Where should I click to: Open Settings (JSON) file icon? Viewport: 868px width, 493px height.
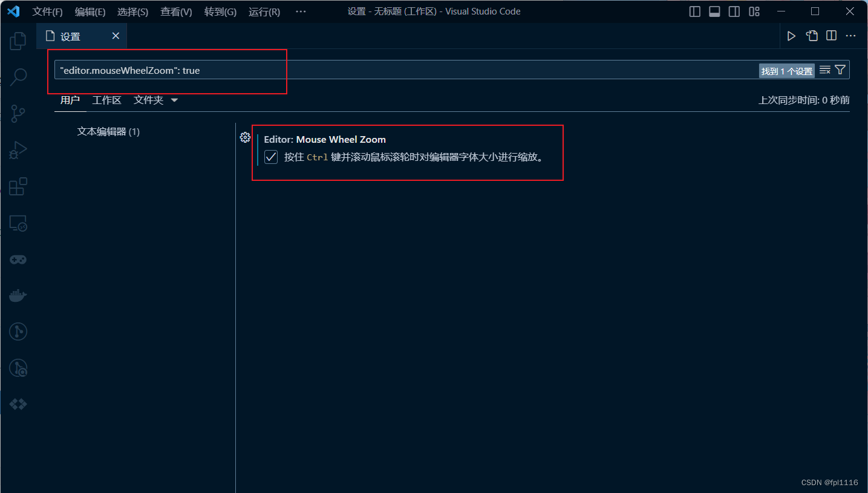click(812, 36)
